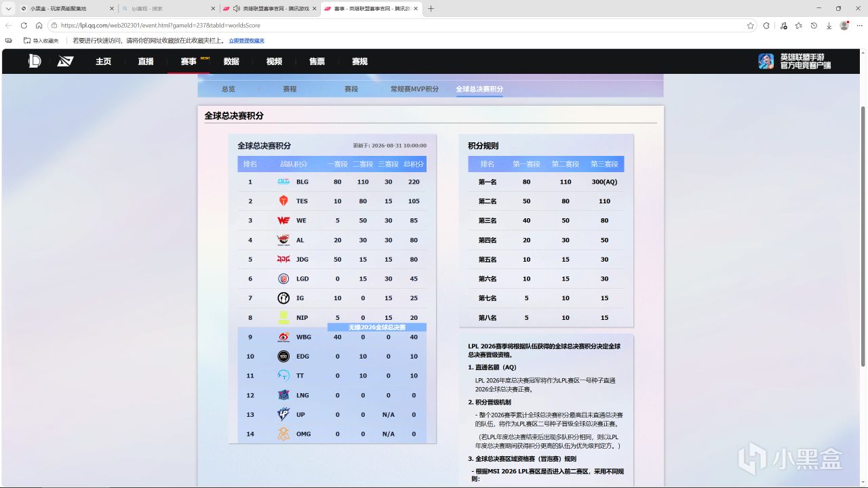Open the 数据 navigation menu
The width and height of the screenshot is (868, 488).
(x=231, y=61)
